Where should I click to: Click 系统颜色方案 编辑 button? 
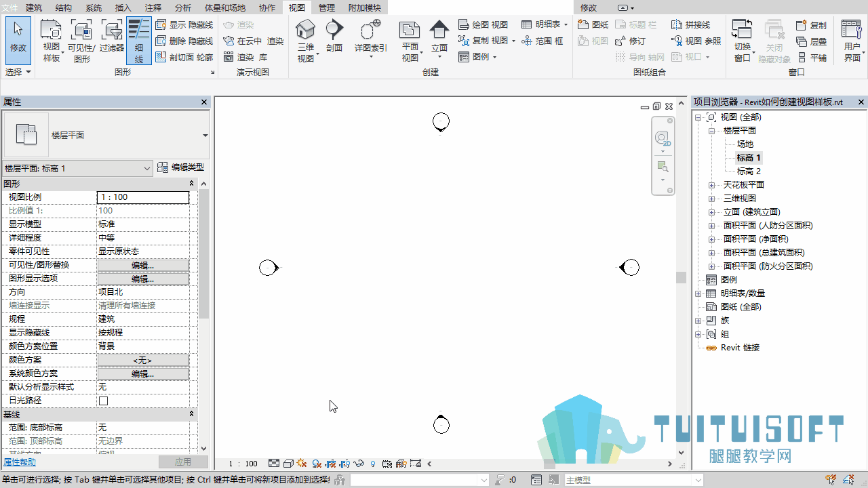(143, 373)
